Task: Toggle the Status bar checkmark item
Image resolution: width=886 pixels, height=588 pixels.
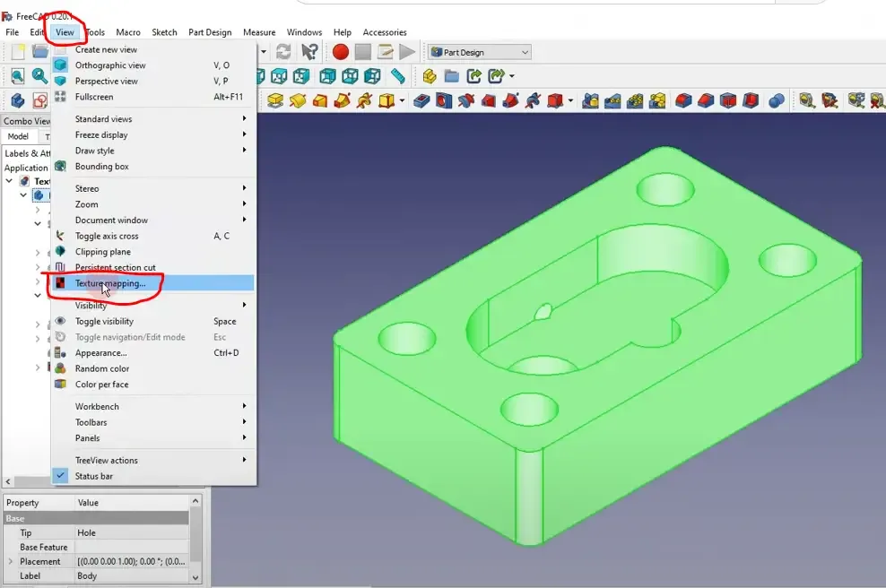Action: 153,476
